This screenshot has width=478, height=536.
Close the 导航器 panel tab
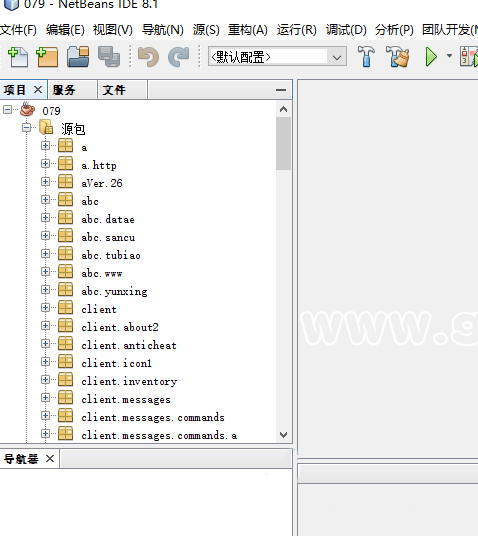(x=50, y=459)
